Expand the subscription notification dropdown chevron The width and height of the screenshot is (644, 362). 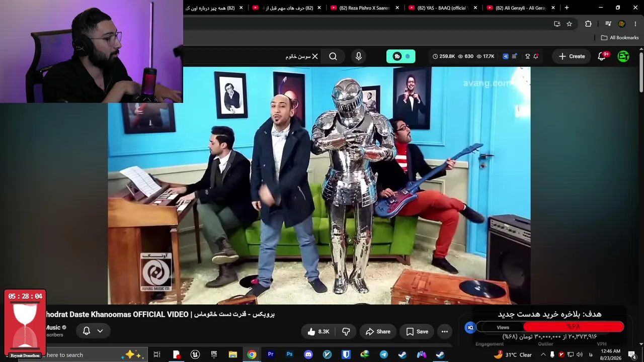point(100,331)
